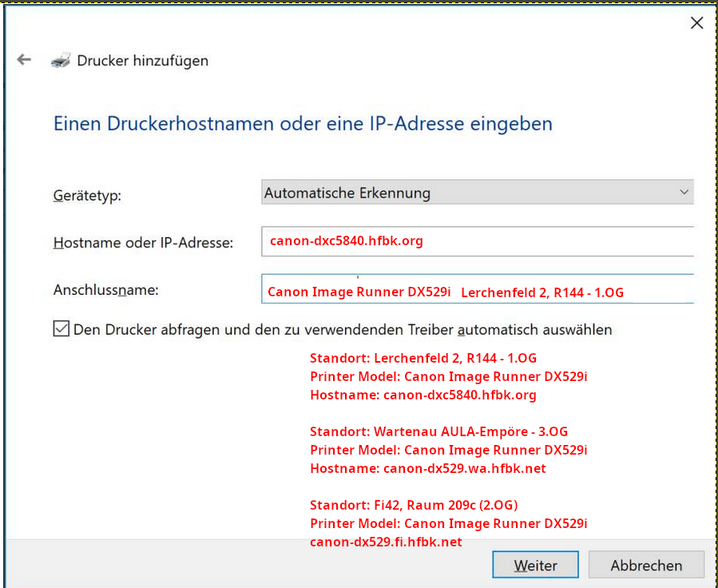The width and height of the screenshot is (718, 588).
Task: Open the Gerätetyp dropdown
Action: coord(477,193)
